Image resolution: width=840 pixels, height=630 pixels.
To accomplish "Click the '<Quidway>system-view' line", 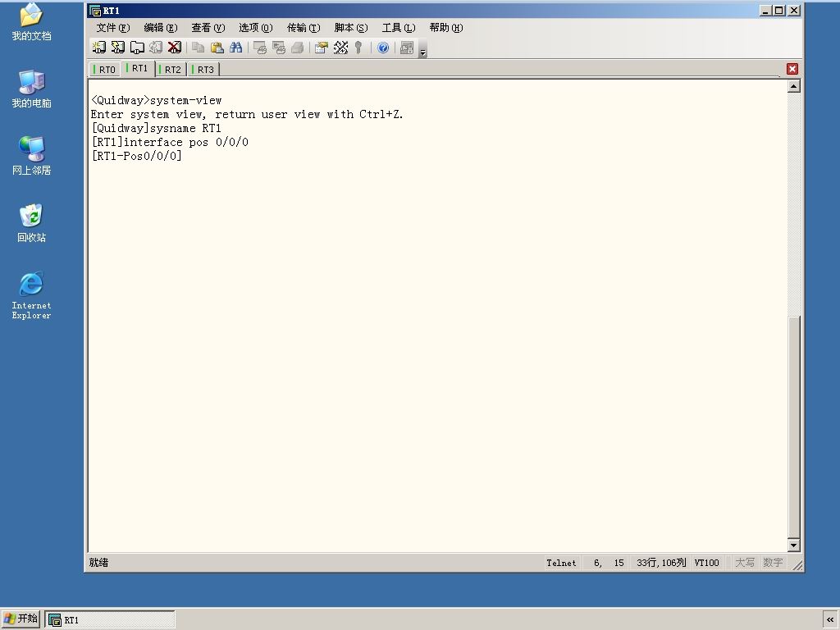I will (x=157, y=100).
